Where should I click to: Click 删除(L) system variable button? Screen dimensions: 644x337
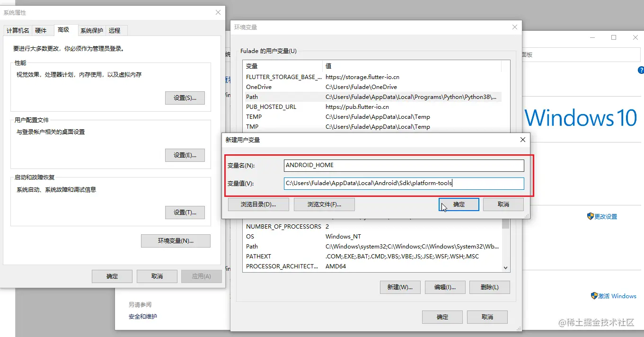[x=490, y=287]
